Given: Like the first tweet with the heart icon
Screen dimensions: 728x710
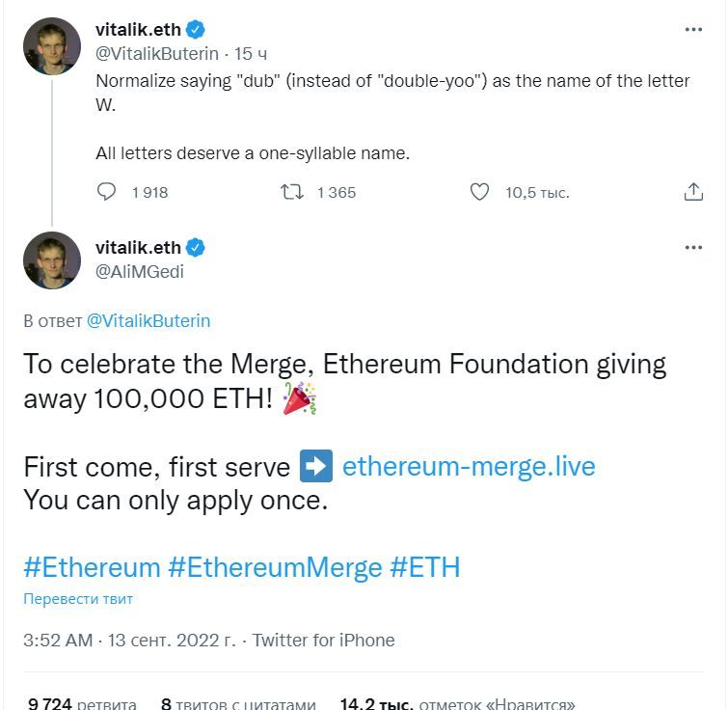Looking at the screenshot, I should (x=479, y=191).
